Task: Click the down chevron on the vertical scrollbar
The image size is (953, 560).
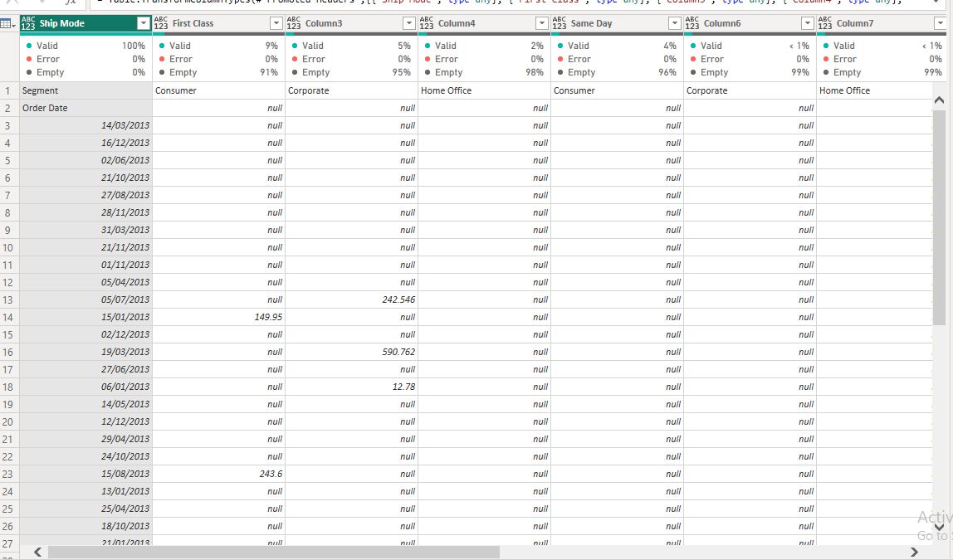Action: pyautogui.click(x=939, y=526)
